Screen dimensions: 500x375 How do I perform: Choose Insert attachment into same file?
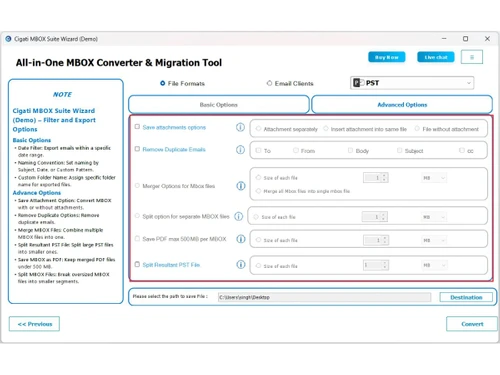click(x=326, y=128)
